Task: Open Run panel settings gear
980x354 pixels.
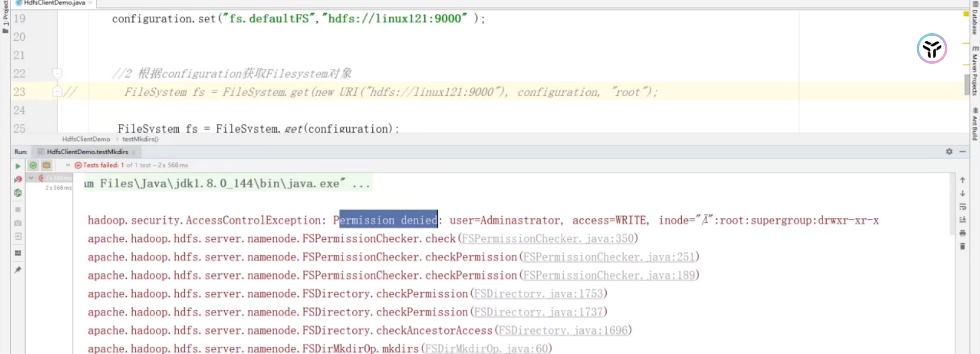Action: (949, 151)
